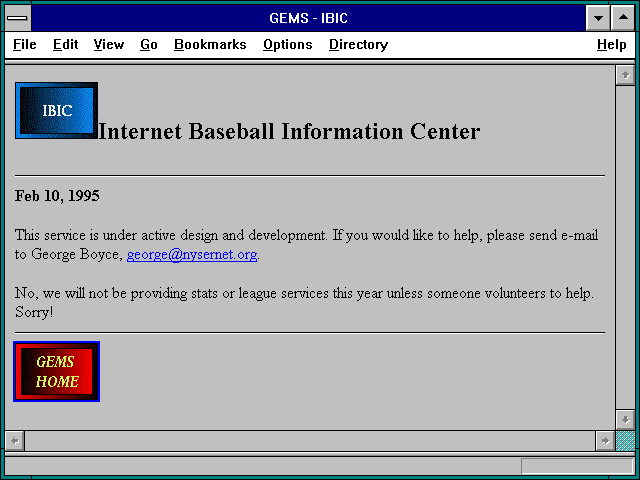Click the IBIC logo image

pyautogui.click(x=56, y=111)
